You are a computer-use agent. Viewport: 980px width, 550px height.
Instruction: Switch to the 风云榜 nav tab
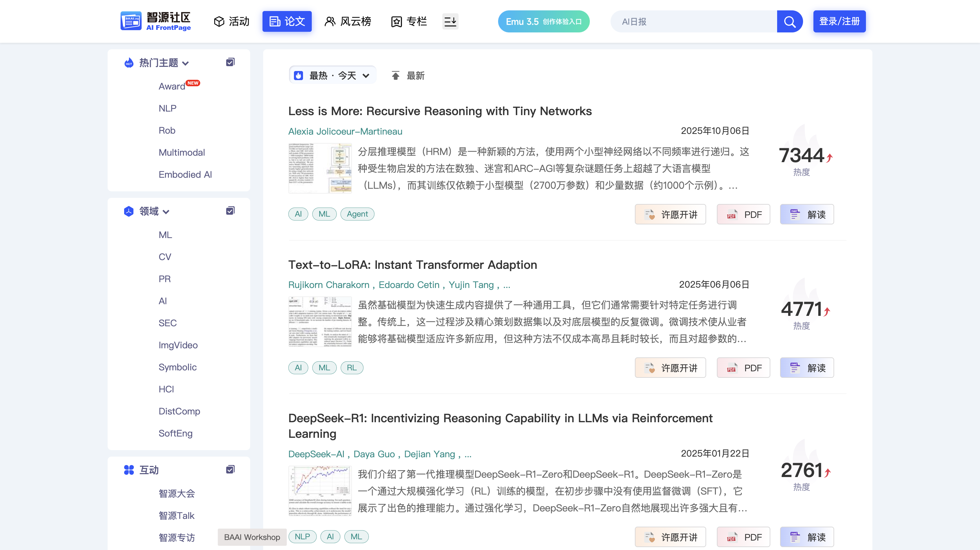point(348,21)
